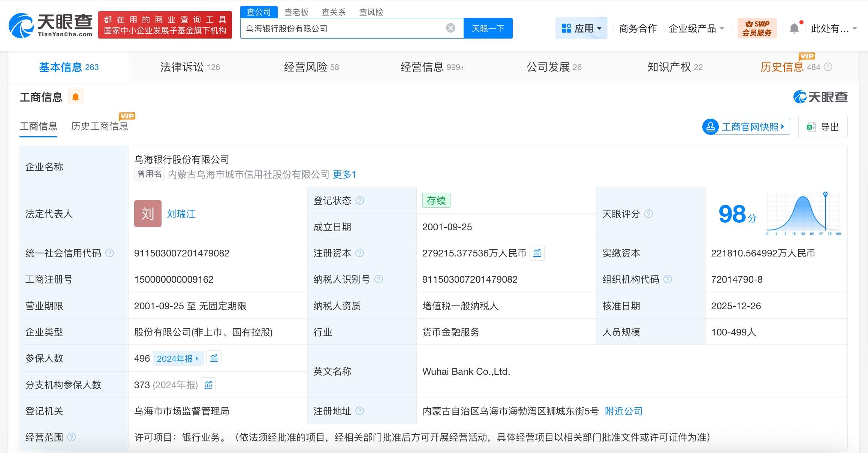Click the chart icon next to 注册资本 amount

[x=537, y=253]
